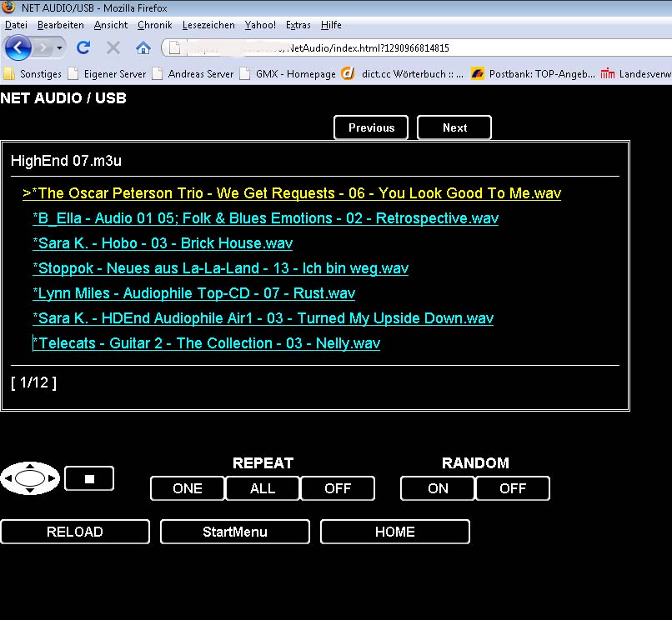Screen dimensions: 672x620
Task: Open the Postbank bookmark in toolbar
Action: 532,73
